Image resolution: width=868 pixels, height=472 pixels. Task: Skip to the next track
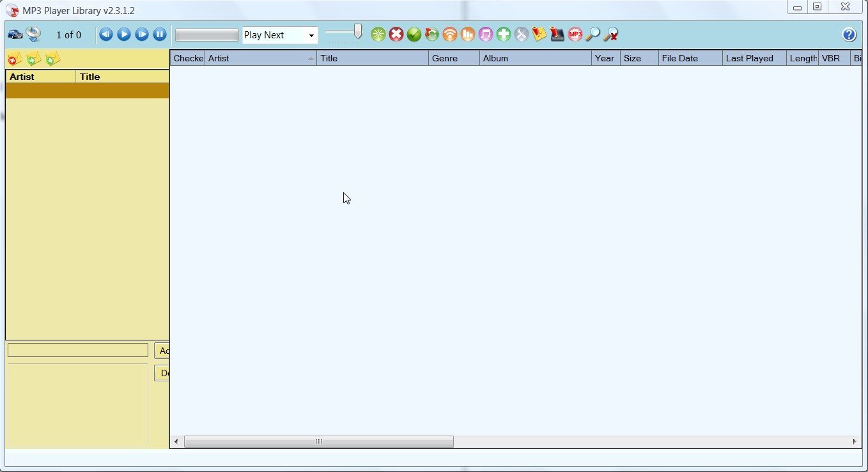click(x=141, y=34)
